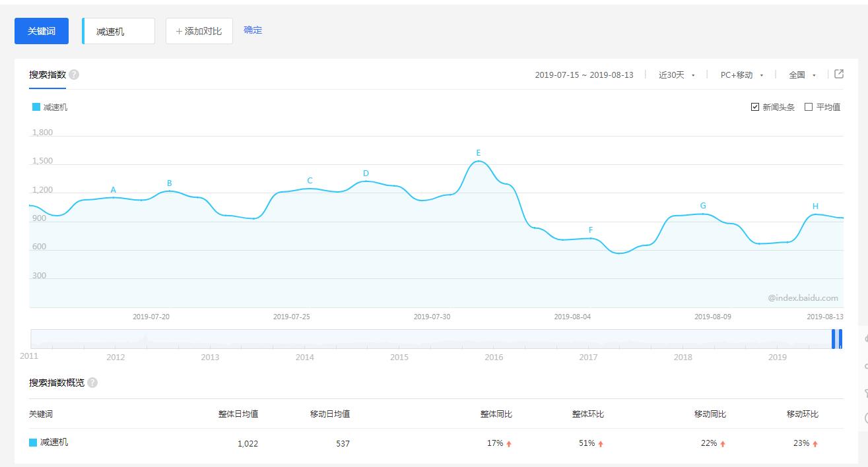Viewport: 868px width, 467px height.
Task: Click the 整体同比 red up arrow
Action: click(x=509, y=444)
